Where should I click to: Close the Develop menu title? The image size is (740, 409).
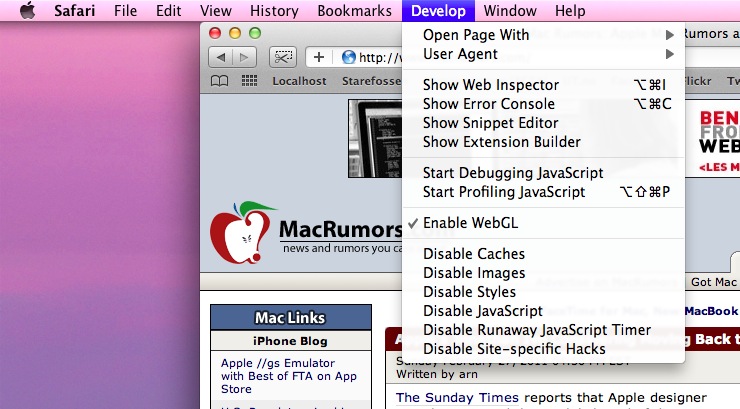click(x=438, y=10)
